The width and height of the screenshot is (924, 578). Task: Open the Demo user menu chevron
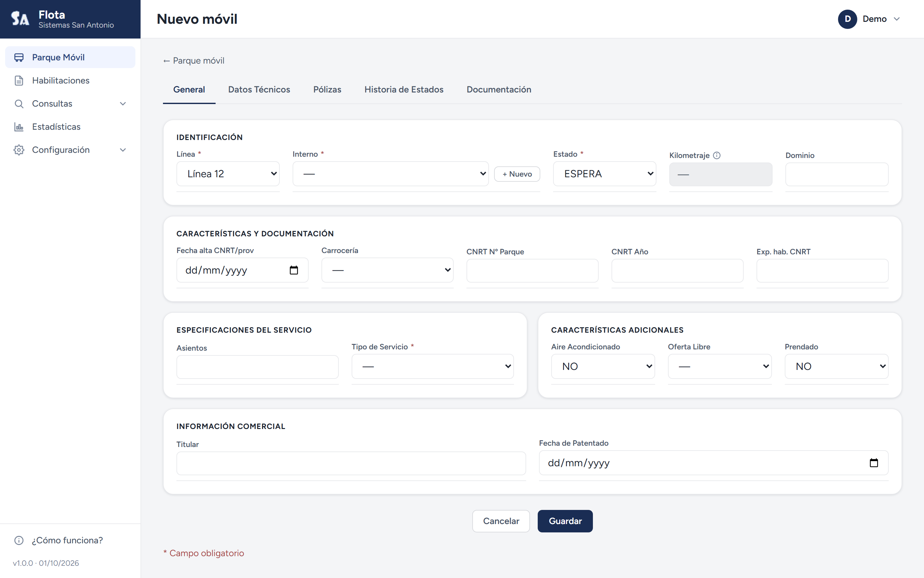(897, 19)
